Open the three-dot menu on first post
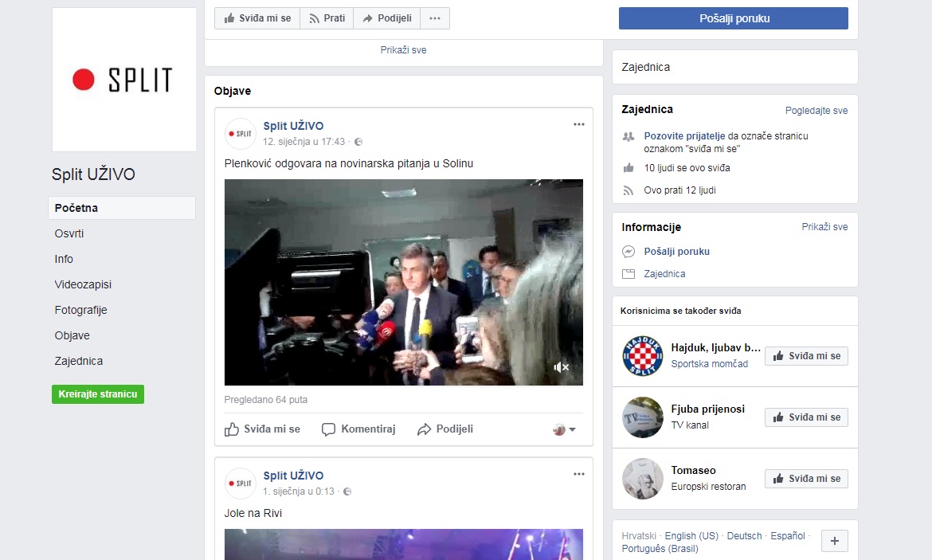Image resolution: width=932 pixels, height=560 pixels. (x=579, y=124)
